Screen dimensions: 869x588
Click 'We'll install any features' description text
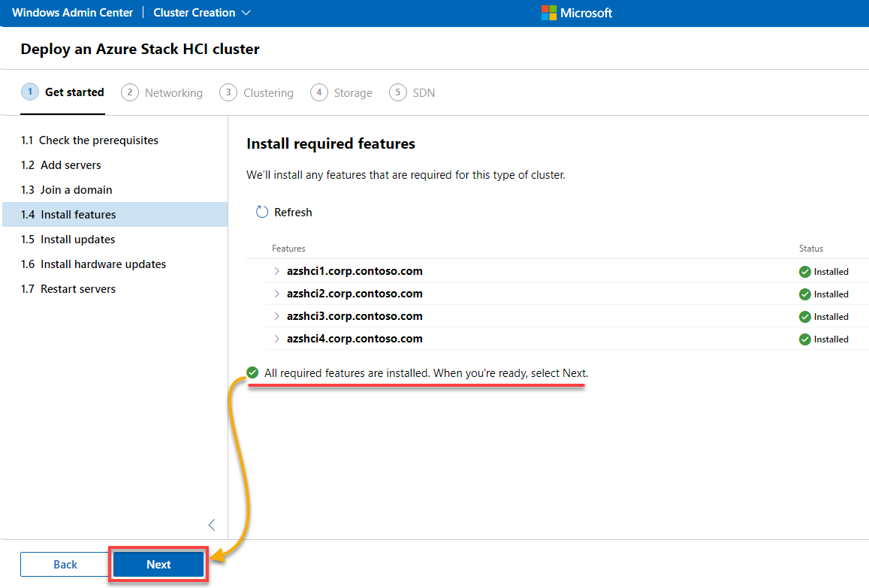pos(406,175)
